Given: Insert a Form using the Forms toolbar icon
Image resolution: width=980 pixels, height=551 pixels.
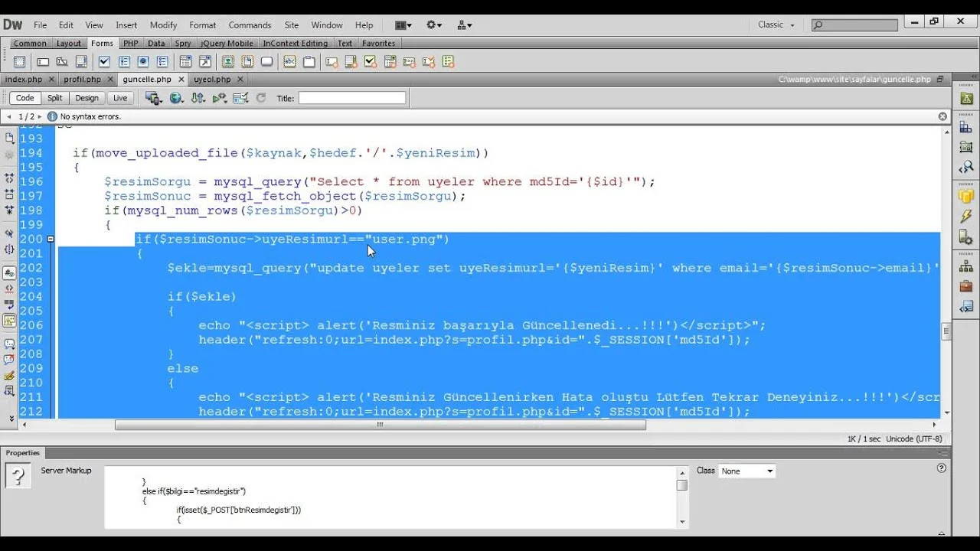Looking at the screenshot, I should click(x=19, y=62).
